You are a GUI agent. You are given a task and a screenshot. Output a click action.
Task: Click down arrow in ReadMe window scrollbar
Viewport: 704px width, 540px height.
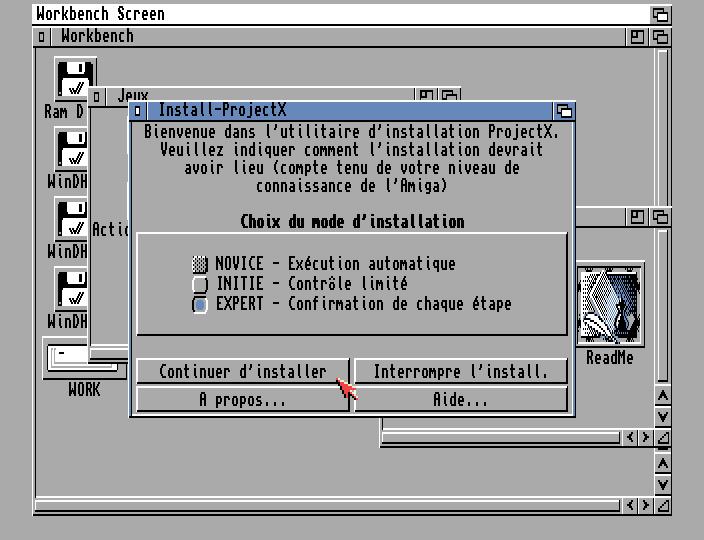click(663, 417)
